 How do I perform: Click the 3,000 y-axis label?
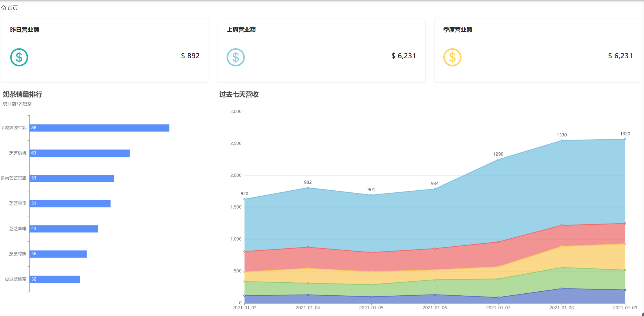[x=236, y=111]
